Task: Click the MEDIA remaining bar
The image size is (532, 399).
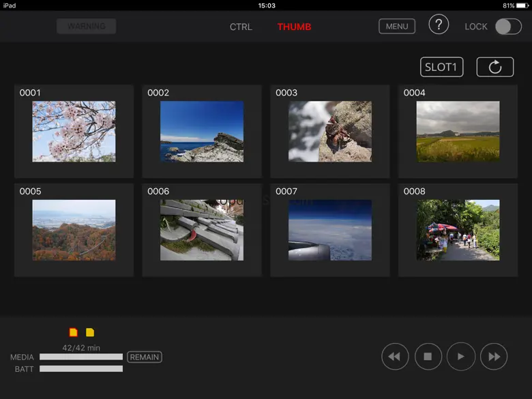Action: tap(81, 357)
